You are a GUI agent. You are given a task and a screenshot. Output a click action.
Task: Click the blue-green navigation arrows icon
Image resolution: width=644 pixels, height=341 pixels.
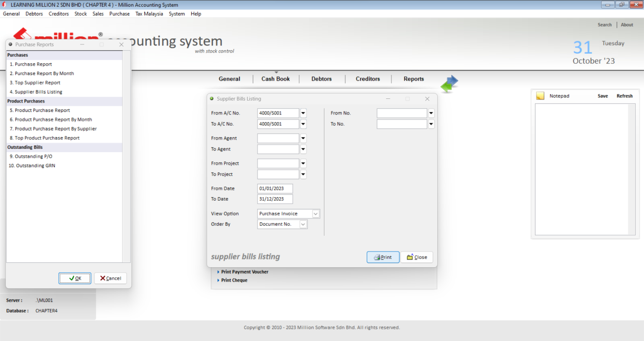449,83
